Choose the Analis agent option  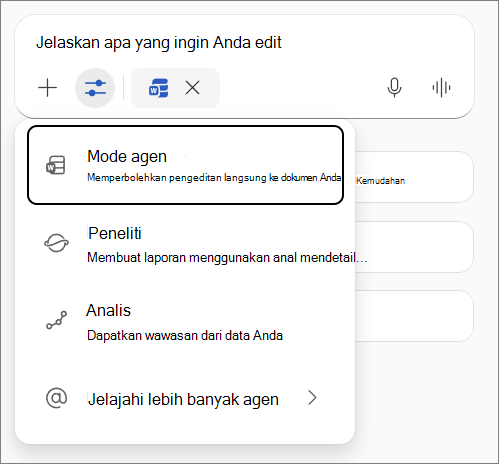click(185, 322)
